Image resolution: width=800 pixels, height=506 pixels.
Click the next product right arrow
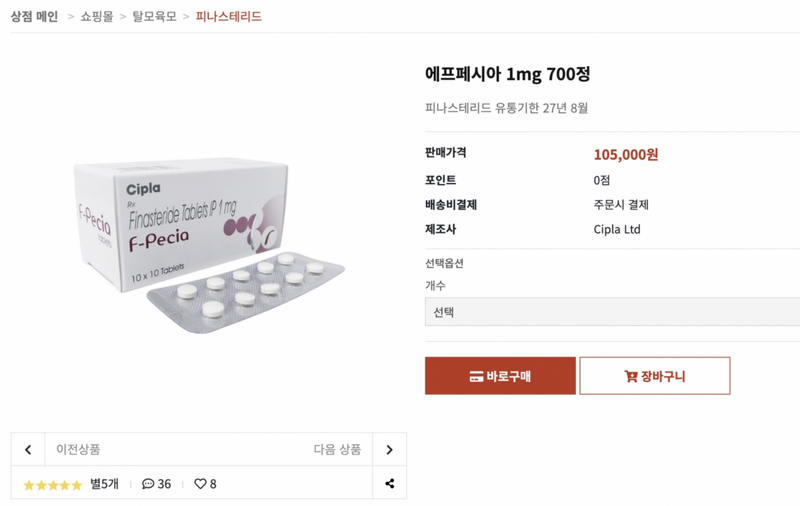pos(389,450)
